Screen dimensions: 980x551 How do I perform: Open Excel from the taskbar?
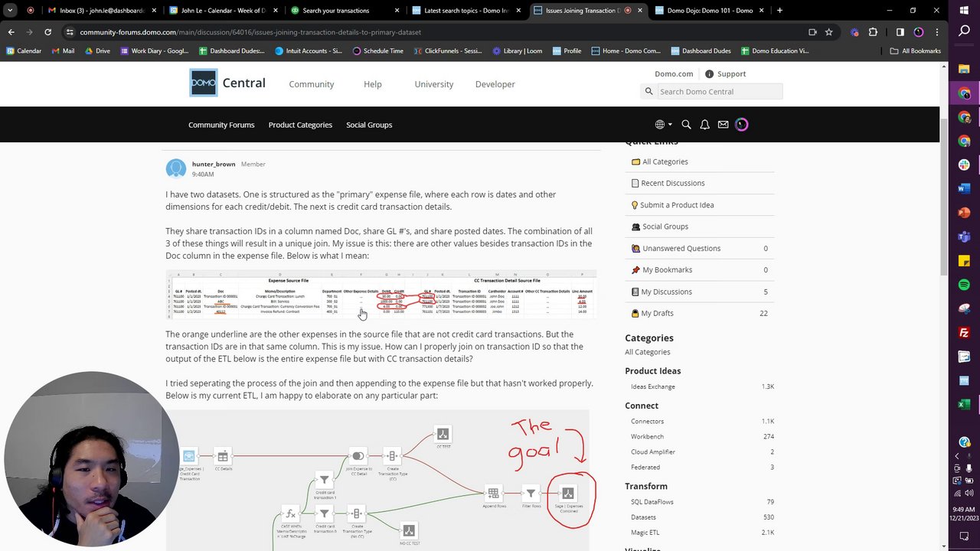(x=964, y=404)
